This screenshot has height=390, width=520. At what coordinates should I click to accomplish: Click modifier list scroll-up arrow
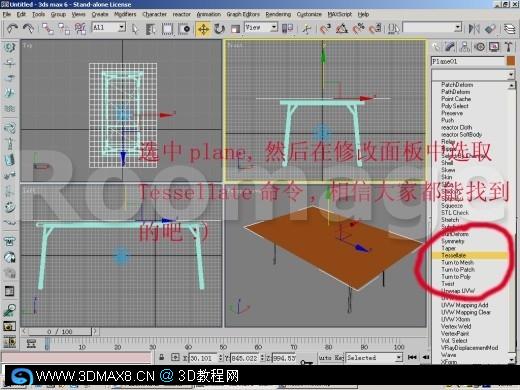click(512, 85)
